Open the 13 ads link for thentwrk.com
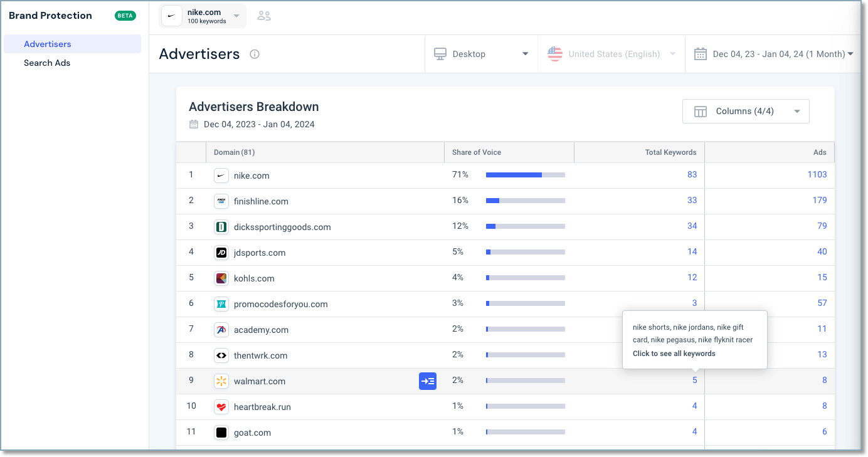The width and height of the screenshot is (868, 457). pyautogui.click(x=822, y=354)
